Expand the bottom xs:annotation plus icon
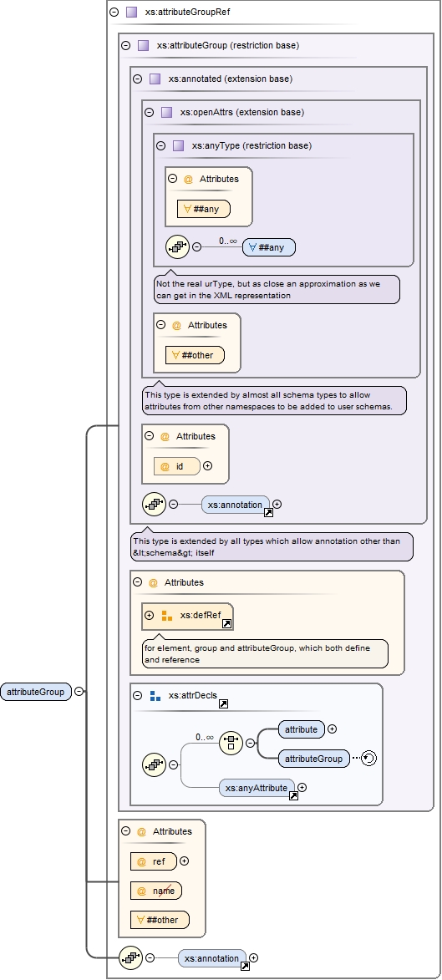 click(x=254, y=957)
